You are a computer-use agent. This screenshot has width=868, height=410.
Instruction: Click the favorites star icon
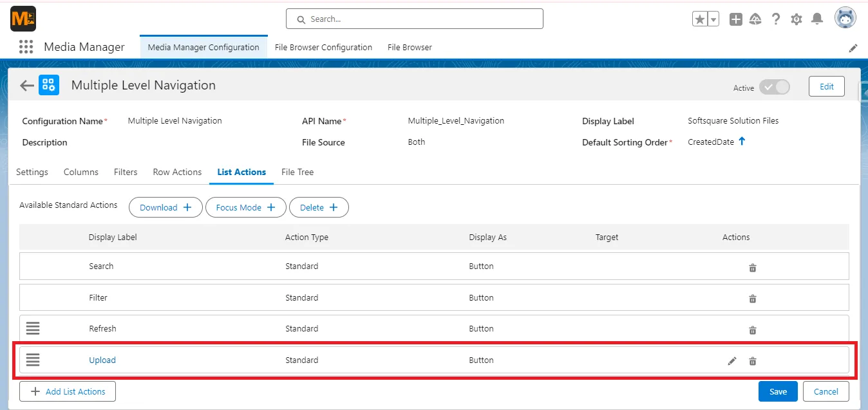coord(701,19)
